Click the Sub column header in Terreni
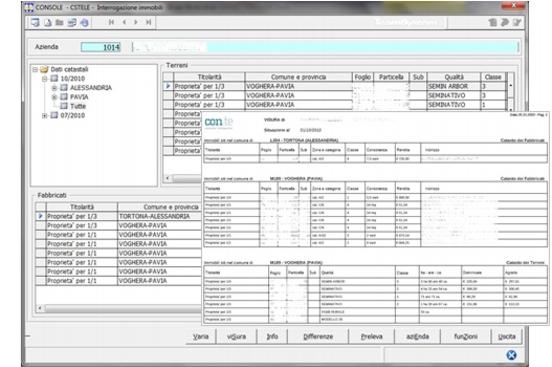 418,77
